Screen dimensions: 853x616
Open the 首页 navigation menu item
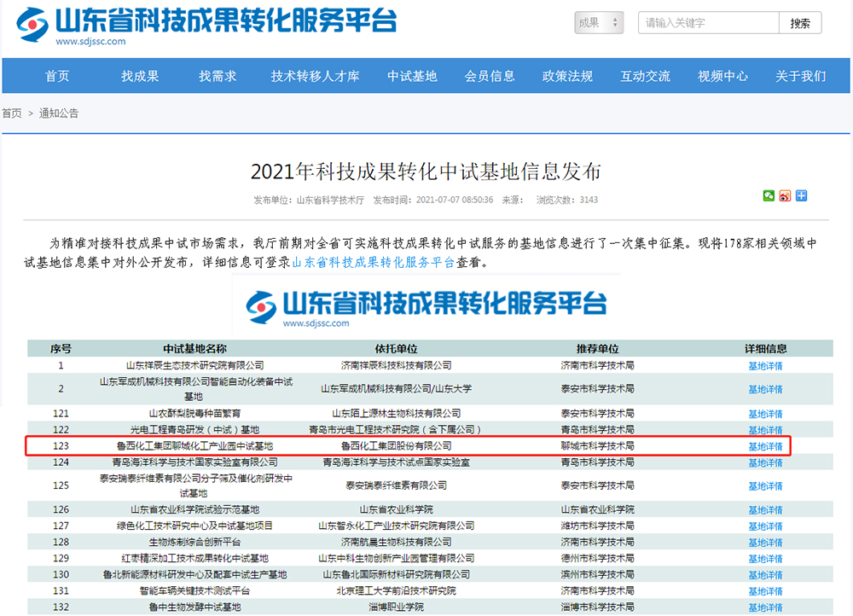click(x=57, y=76)
